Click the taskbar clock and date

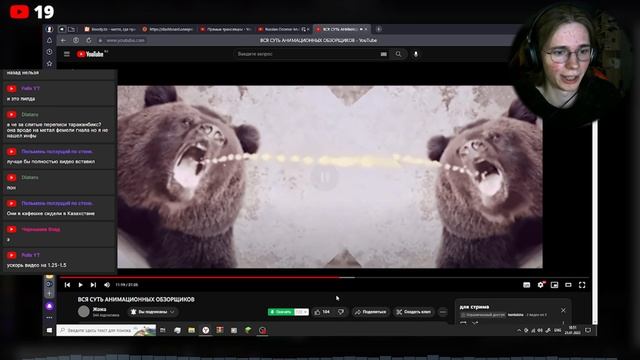pyautogui.click(x=573, y=330)
